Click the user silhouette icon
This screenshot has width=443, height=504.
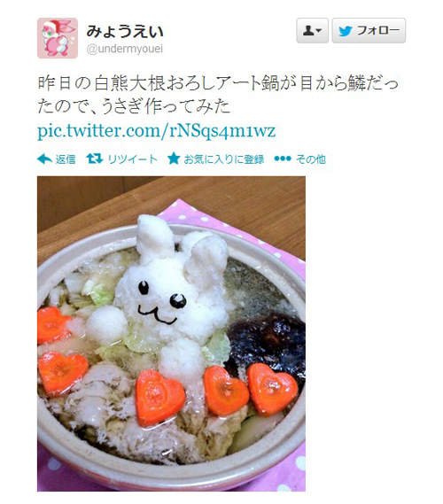tap(308, 31)
